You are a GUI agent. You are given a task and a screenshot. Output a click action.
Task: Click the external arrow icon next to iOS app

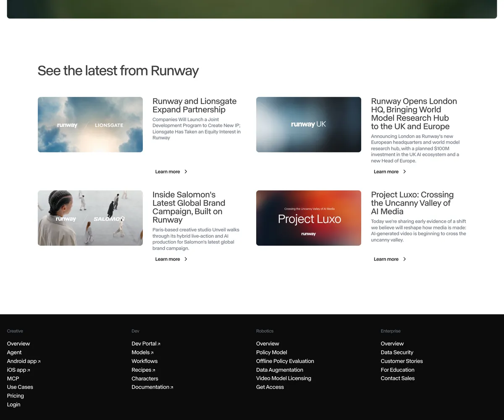[29, 370]
